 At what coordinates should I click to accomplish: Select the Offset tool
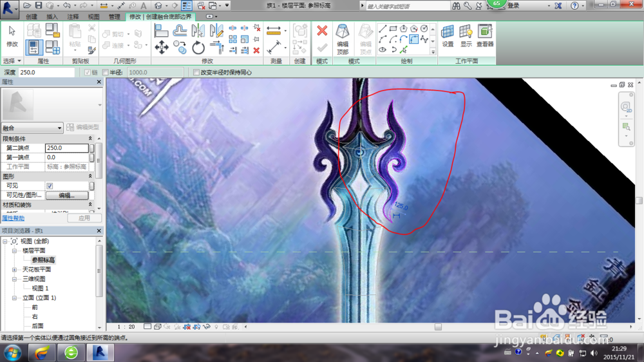tap(180, 31)
